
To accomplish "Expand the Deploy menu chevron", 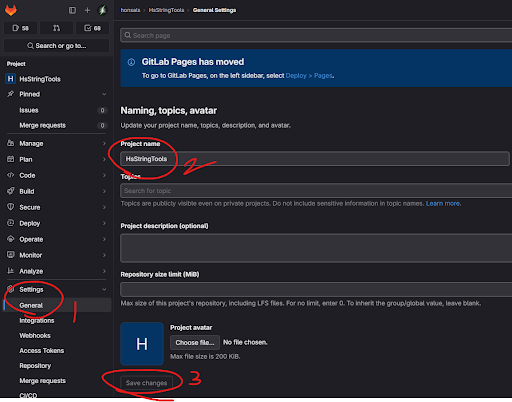I will [x=104, y=223].
